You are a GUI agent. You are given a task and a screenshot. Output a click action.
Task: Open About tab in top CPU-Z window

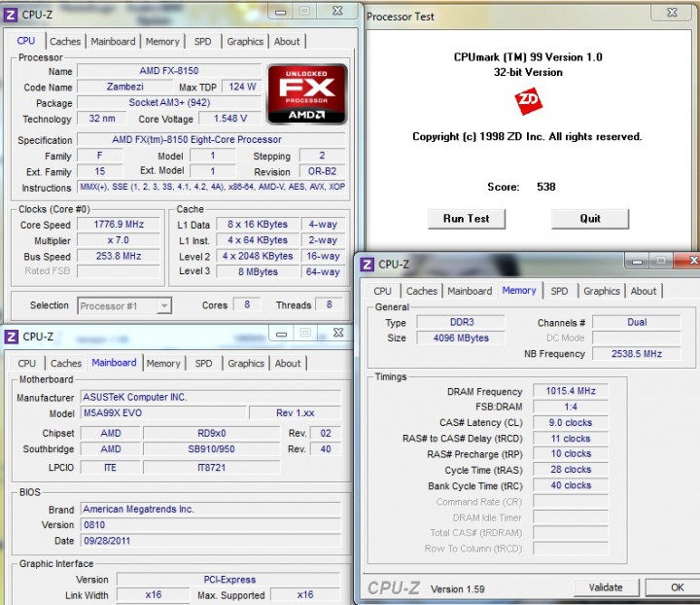(287, 42)
